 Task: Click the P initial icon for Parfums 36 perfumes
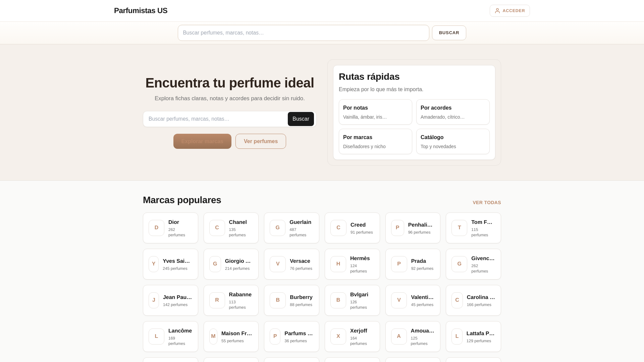tap(275, 337)
